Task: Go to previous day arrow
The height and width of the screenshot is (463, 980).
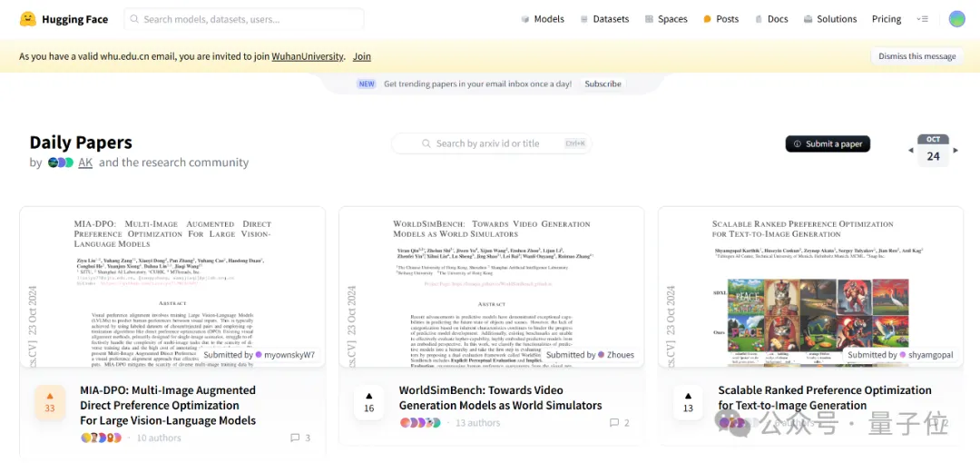Action: pyautogui.click(x=911, y=150)
